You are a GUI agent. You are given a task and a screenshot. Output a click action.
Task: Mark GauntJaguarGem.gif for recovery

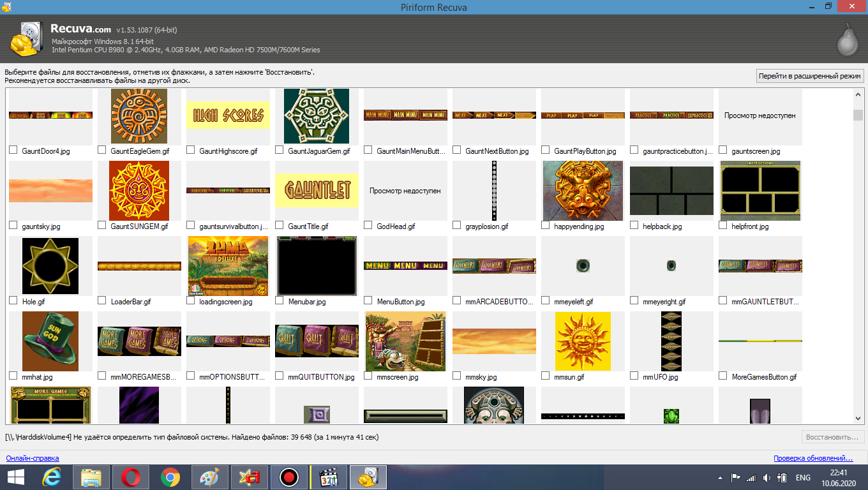pos(280,150)
